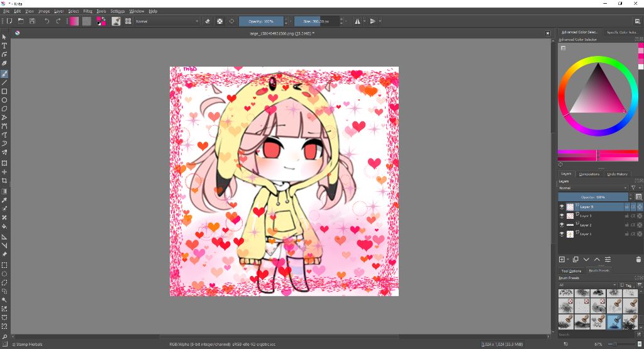This screenshot has height=349, width=644.
Task: Select the Color Picker eyedropper tool
Action: pyautogui.click(x=4, y=200)
